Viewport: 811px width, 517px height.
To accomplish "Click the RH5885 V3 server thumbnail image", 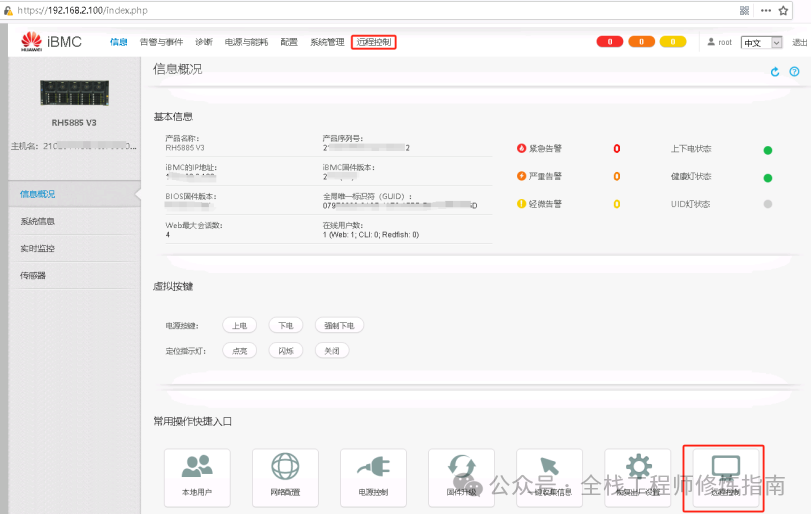I will (74, 94).
